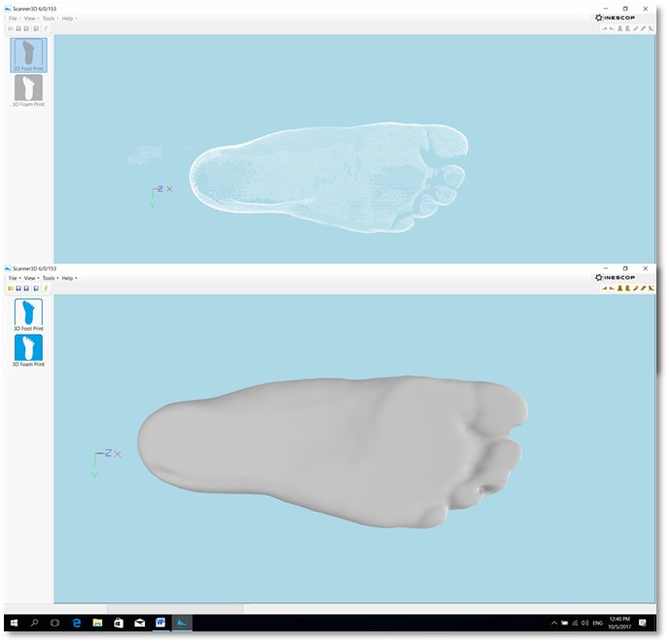
Task: Click the leftmost foot view icon in lower window
Action: pos(605,289)
